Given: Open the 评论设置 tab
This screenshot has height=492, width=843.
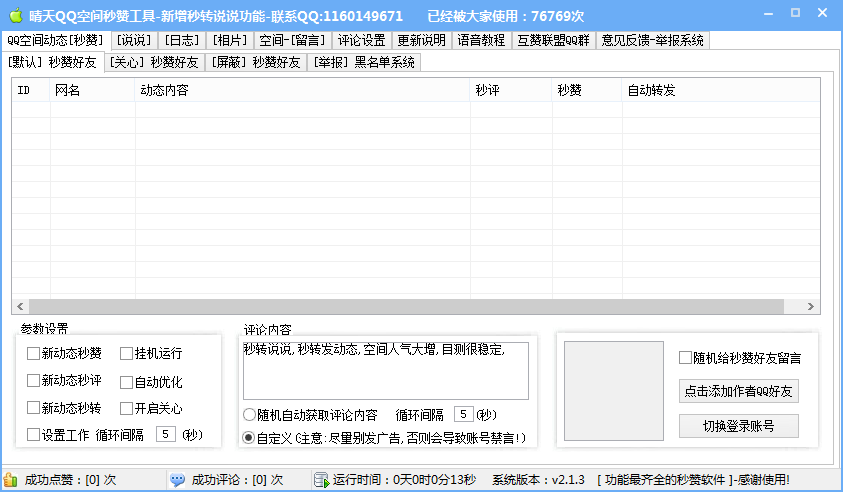Looking at the screenshot, I should (361, 40).
